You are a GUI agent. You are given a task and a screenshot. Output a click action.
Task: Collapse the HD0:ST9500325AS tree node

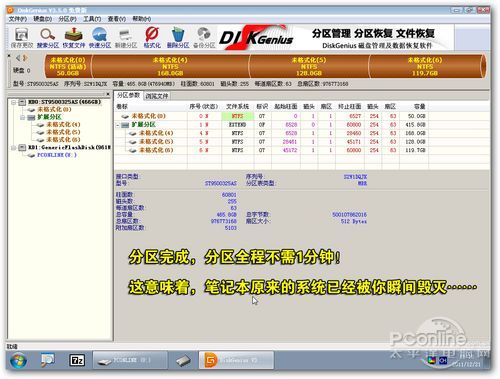(14, 102)
